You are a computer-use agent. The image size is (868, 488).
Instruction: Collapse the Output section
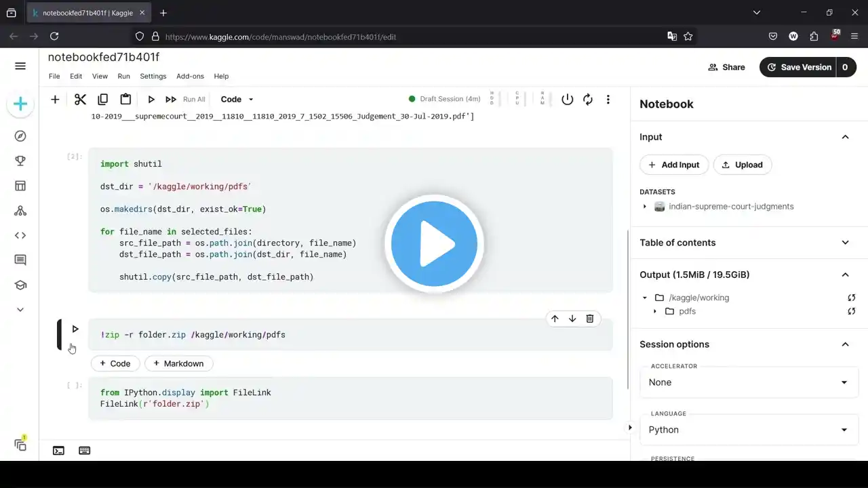point(845,274)
